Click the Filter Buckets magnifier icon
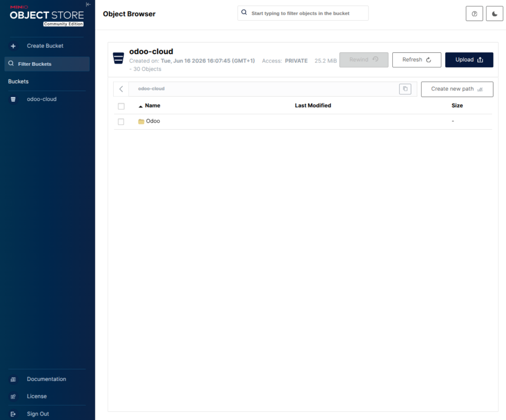506x420 pixels. (x=11, y=64)
